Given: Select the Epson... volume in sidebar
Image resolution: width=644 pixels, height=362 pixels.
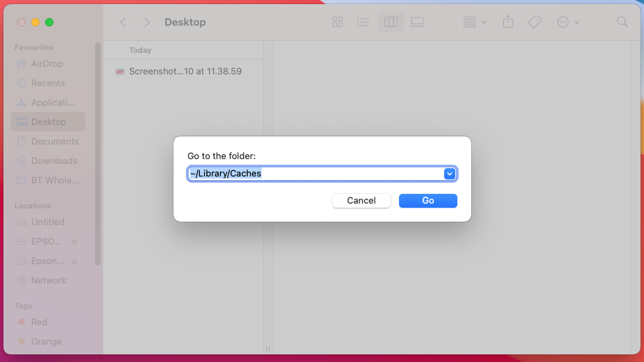Looking at the screenshot, I should click(48, 261).
